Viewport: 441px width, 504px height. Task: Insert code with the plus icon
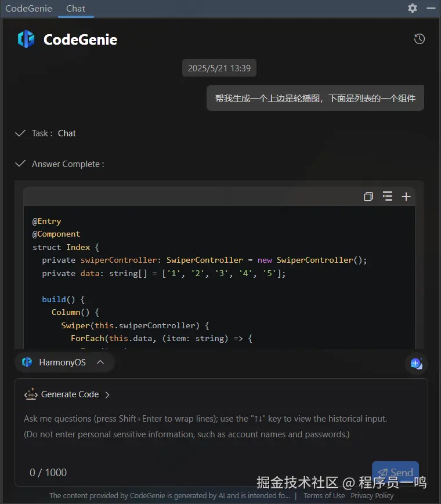pos(406,197)
